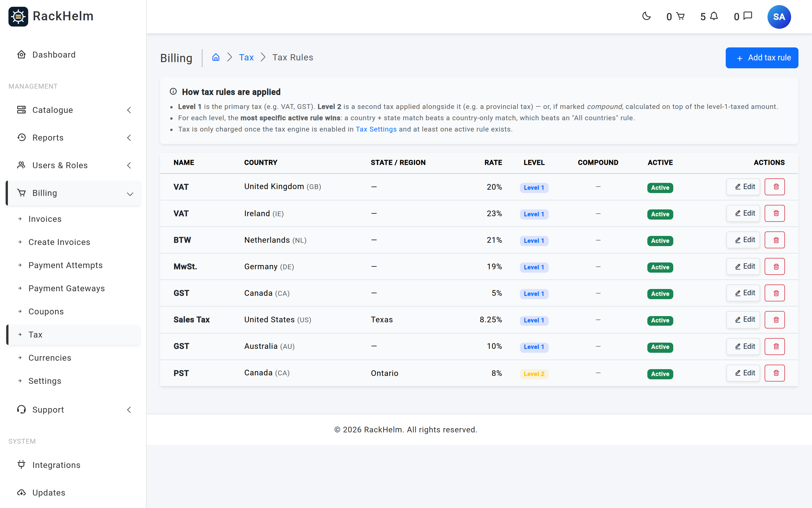Expand the Reports menu chevron
The width and height of the screenshot is (812, 508).
129,138
